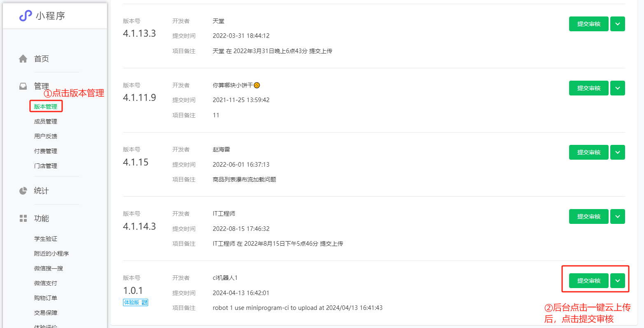This screenshot has height=328, width=644.
Task: Open dropdown arrow for version 4.1.15
Action: click(617, 152)
